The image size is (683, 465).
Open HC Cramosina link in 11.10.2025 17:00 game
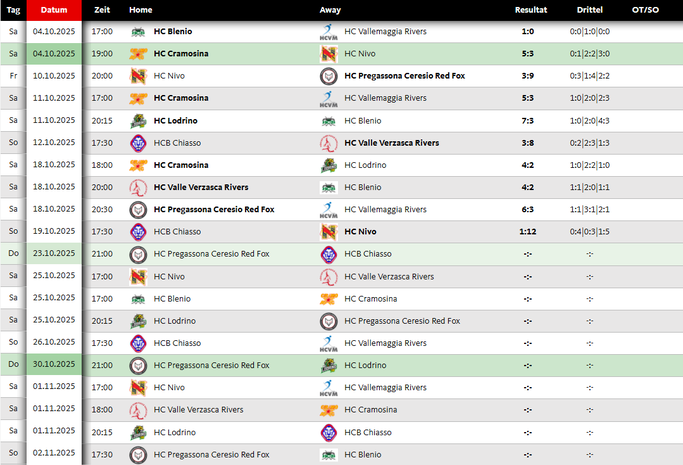click(181, 98)
